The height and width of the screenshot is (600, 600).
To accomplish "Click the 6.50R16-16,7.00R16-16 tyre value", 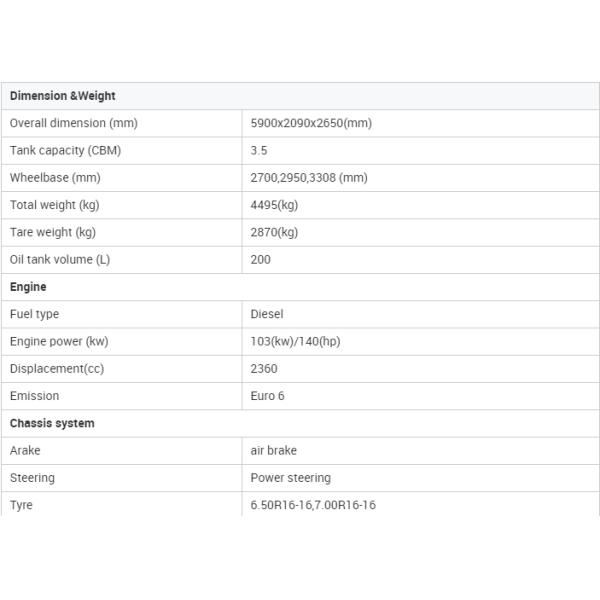I will (313, 505).
